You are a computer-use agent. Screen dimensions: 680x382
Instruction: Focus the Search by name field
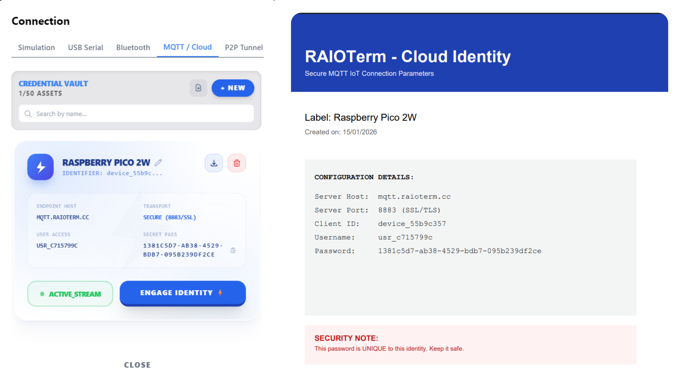coord(136,114)
